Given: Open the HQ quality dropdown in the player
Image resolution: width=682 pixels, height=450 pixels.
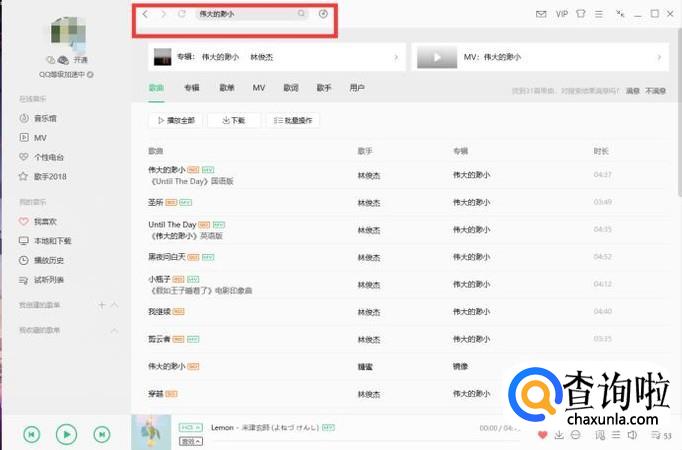Looking at the screenshot, I should point(191,428).
